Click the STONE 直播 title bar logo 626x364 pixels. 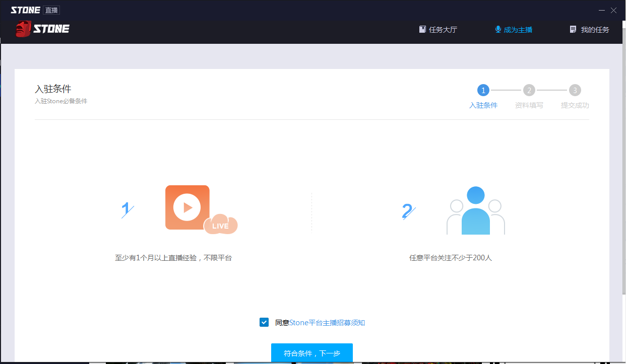click(x=35, y=10)
